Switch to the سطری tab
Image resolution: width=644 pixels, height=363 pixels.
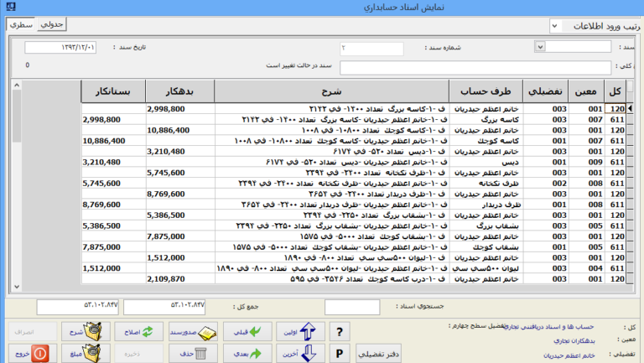click(20, 25)
